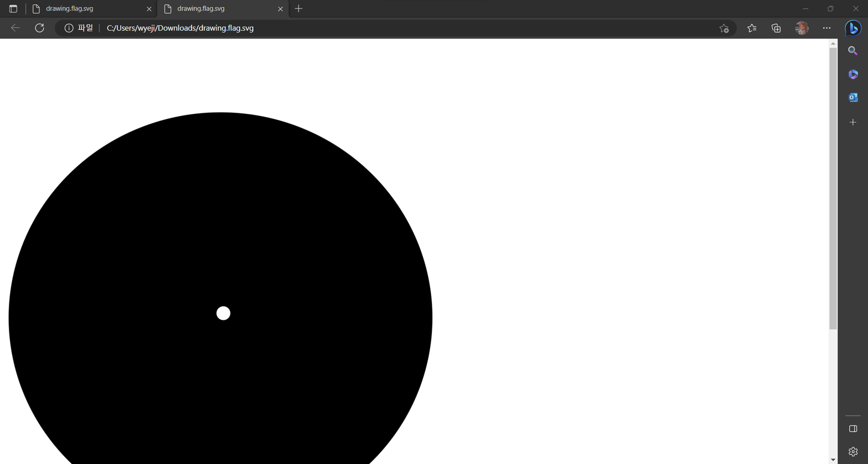Open the Favorites list
This screenshot has height=464, width=868.
[x=751, y=28]
